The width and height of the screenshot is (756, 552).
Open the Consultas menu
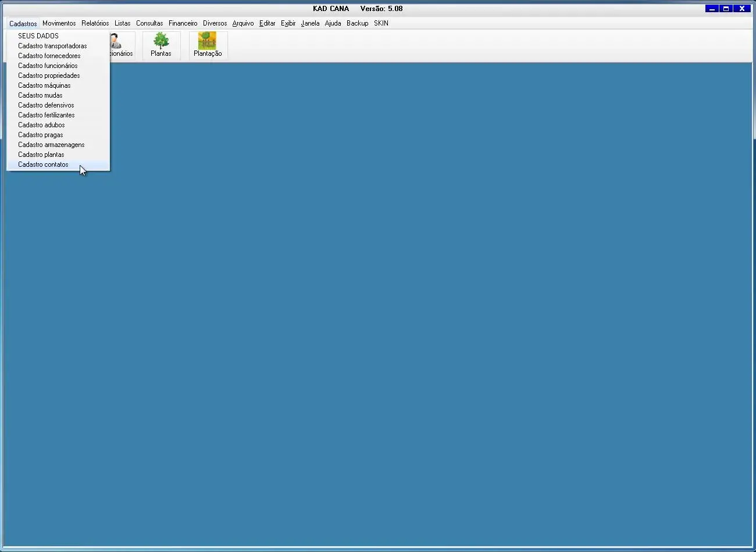(149, 23)
